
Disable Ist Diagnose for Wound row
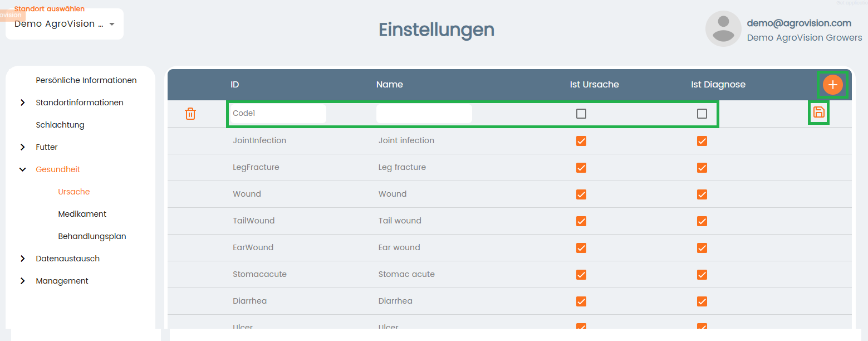point(702,194)
